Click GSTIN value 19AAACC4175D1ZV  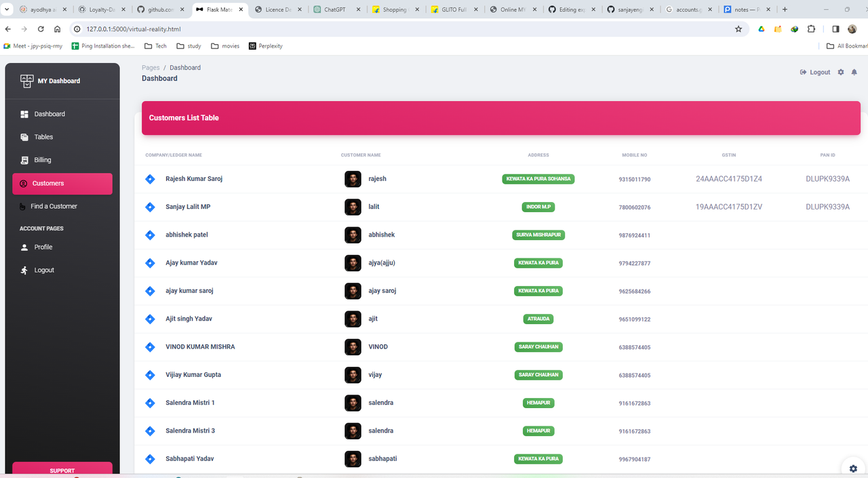point(729,207)
